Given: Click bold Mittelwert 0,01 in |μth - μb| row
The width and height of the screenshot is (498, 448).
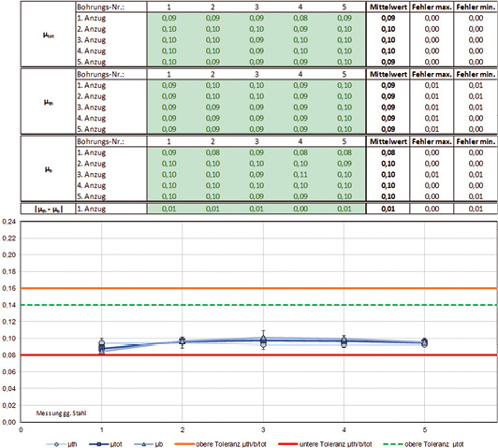Looking at the screenshot, I should pos(388,209).
